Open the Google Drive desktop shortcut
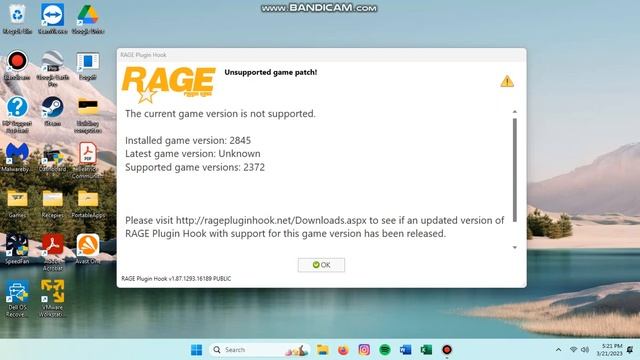The height and width of the screenshot is (360, 640). (88, 19)
